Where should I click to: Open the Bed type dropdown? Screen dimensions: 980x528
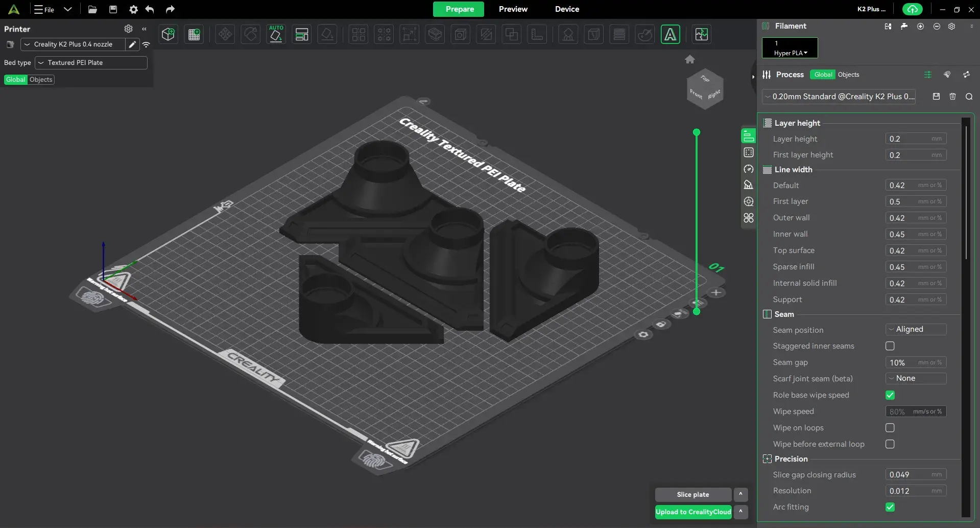[91, 63]
